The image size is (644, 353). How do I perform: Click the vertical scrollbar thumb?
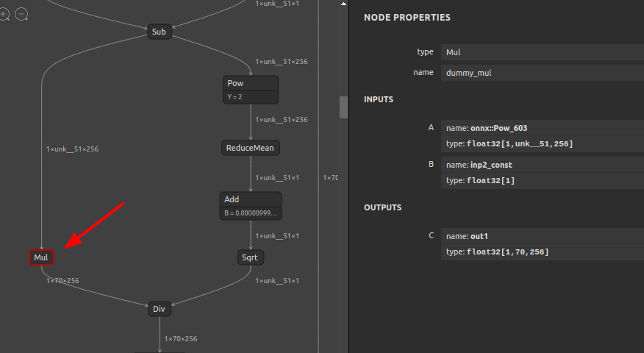tap(343, 107)
